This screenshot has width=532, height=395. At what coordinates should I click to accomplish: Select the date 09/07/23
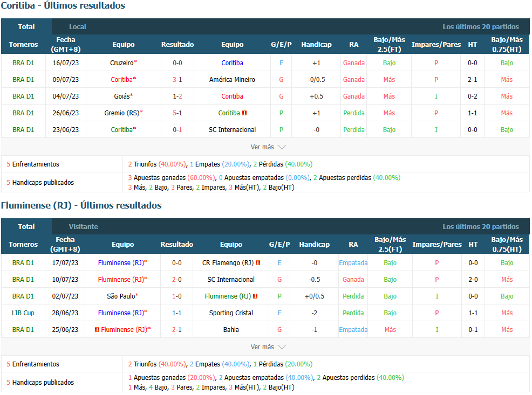[x=65, y=80]
